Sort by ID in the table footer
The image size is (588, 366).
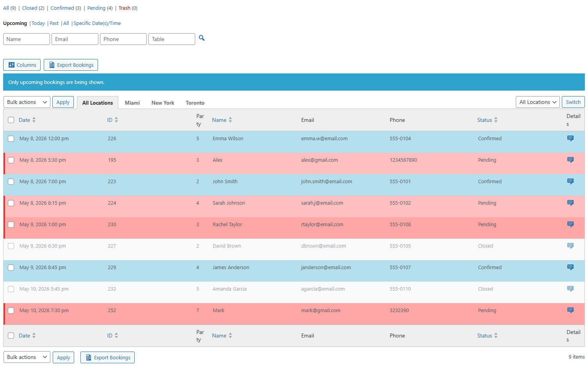pos(112,336)
